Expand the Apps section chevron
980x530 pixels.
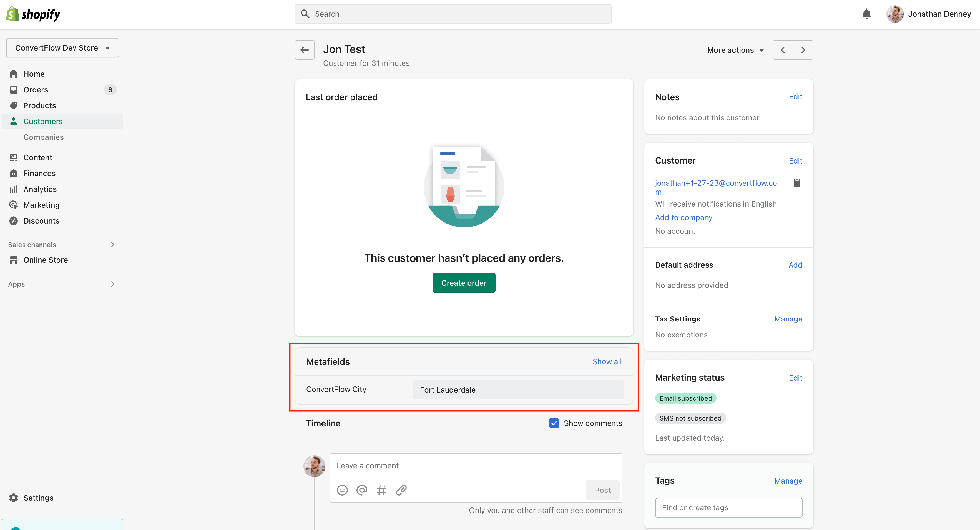[112, 284]
